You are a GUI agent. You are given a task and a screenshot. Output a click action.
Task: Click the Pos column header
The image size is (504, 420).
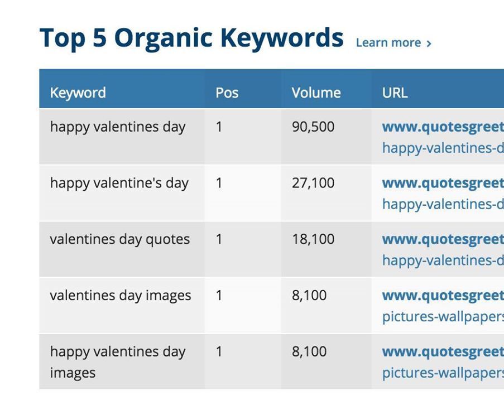(227, 93)
